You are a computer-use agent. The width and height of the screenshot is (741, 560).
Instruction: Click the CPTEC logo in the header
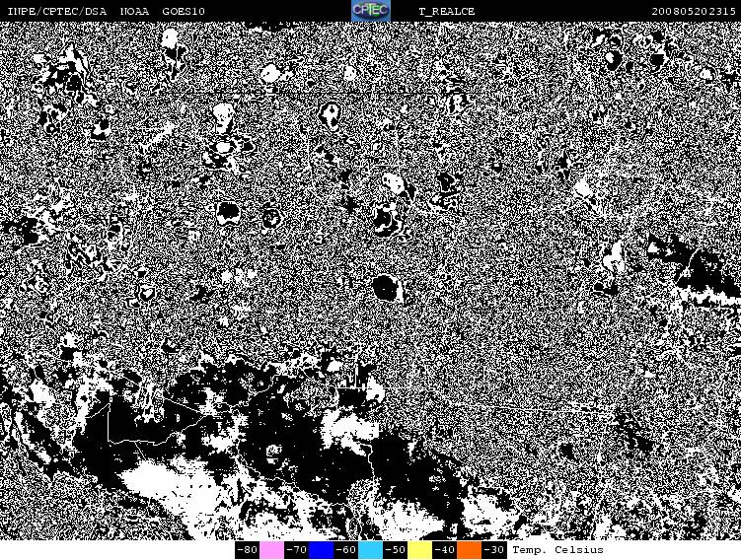click(x=370, y=11)
